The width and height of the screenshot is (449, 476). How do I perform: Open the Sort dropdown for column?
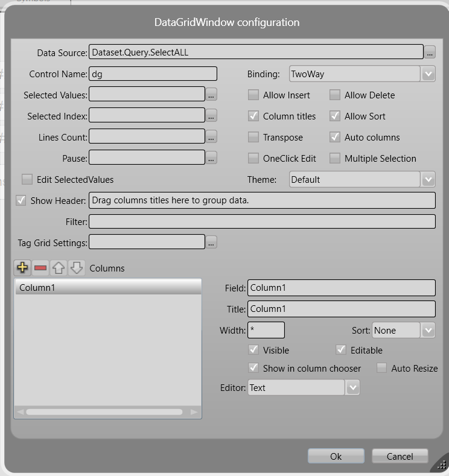tap(428, 331)
